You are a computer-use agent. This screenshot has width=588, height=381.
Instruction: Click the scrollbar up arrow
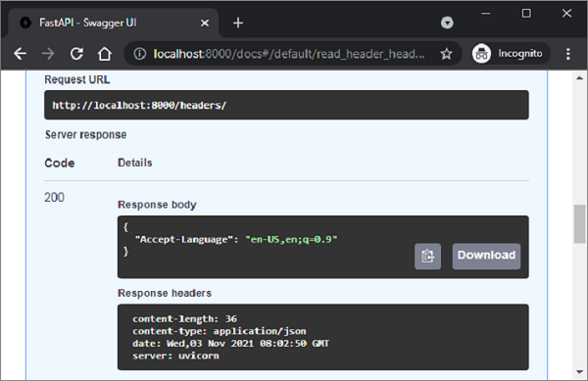click(x=579, y=78)
